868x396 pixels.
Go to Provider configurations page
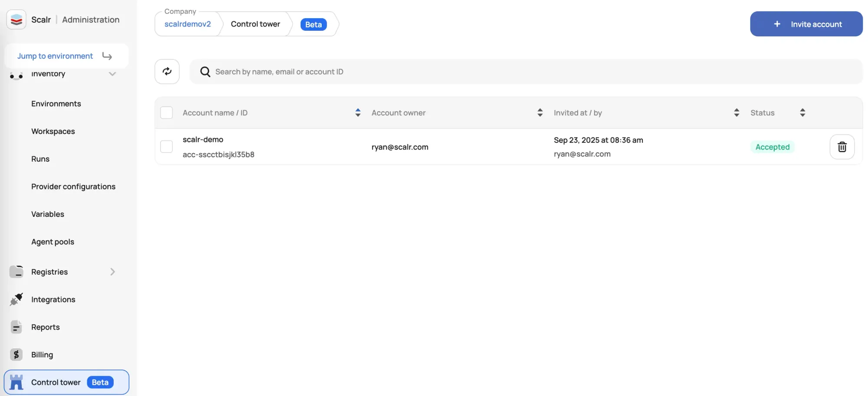pyautogui.click(x=73, y=187)
